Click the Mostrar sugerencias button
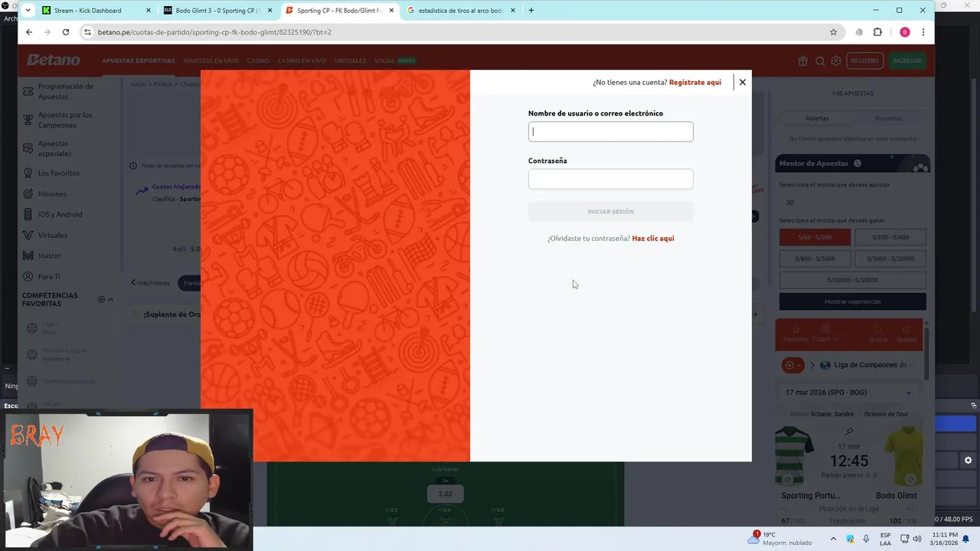The height and width of the screenshot is (551, 980). pos(852,302)
